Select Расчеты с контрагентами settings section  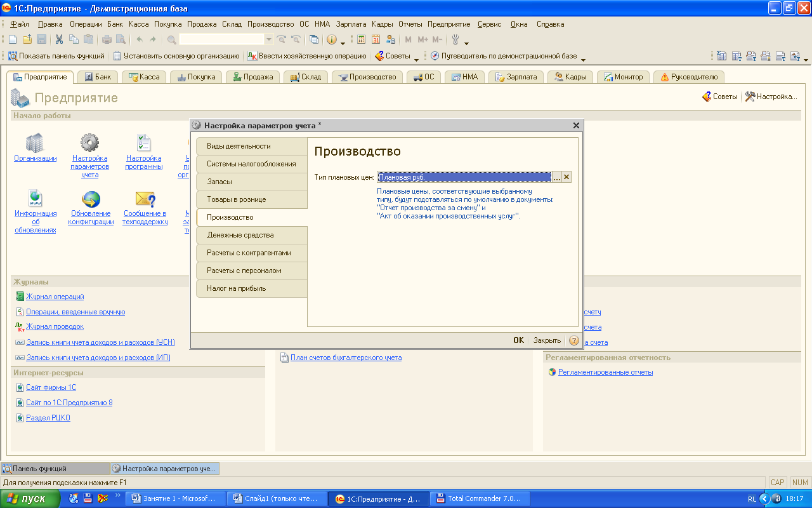[x=252, y=253]
